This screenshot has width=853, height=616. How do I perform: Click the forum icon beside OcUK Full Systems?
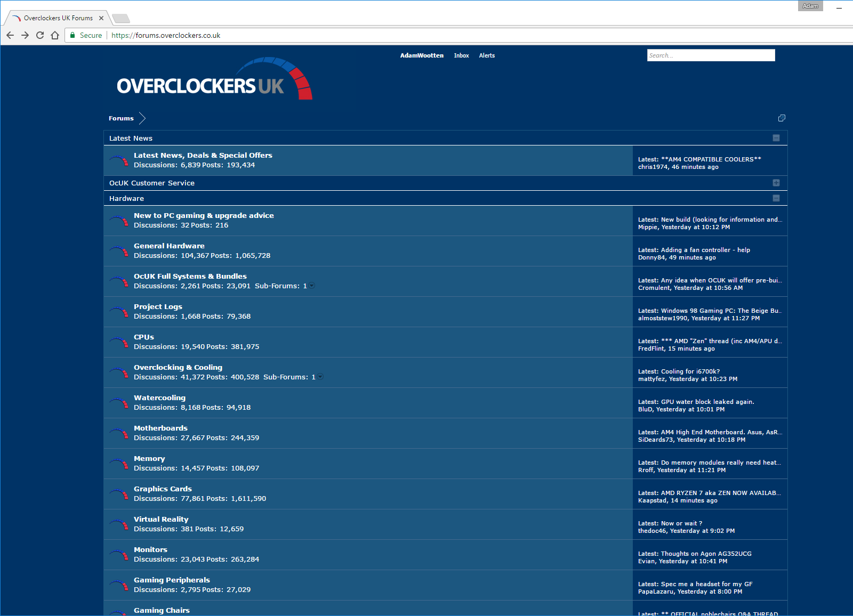pyautogui.click(x=119, y=281)
